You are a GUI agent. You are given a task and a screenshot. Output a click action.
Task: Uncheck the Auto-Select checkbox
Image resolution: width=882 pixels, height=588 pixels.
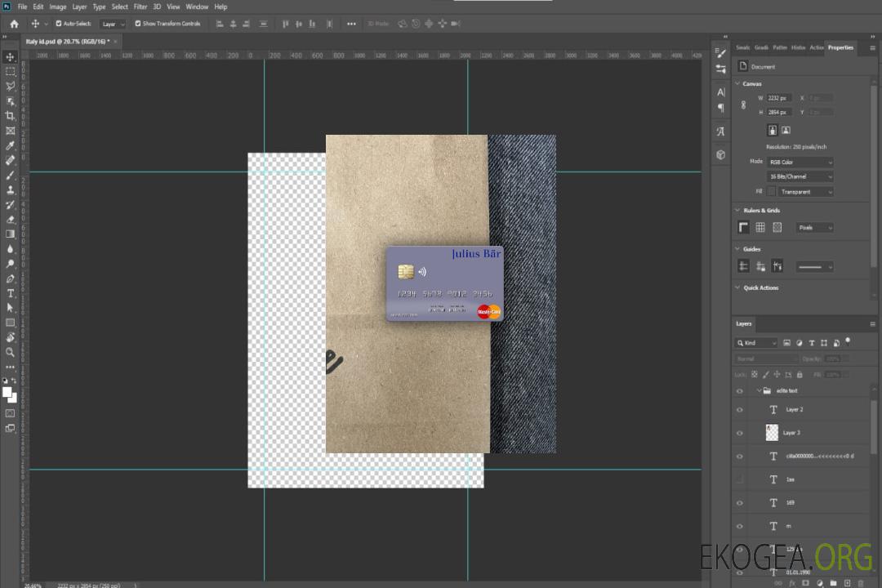click(58, 24)
